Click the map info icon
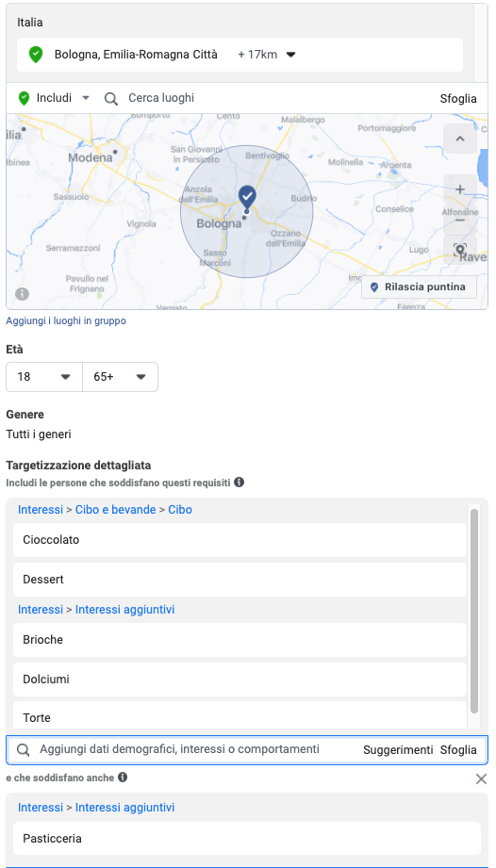The height and width of the screenshot is (868, 496). [22, 294]
